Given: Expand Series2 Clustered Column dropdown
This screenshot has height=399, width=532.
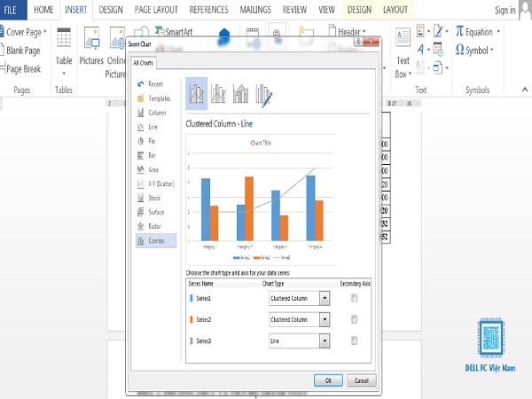Looking at the screenshot, I should click(325, 319).
